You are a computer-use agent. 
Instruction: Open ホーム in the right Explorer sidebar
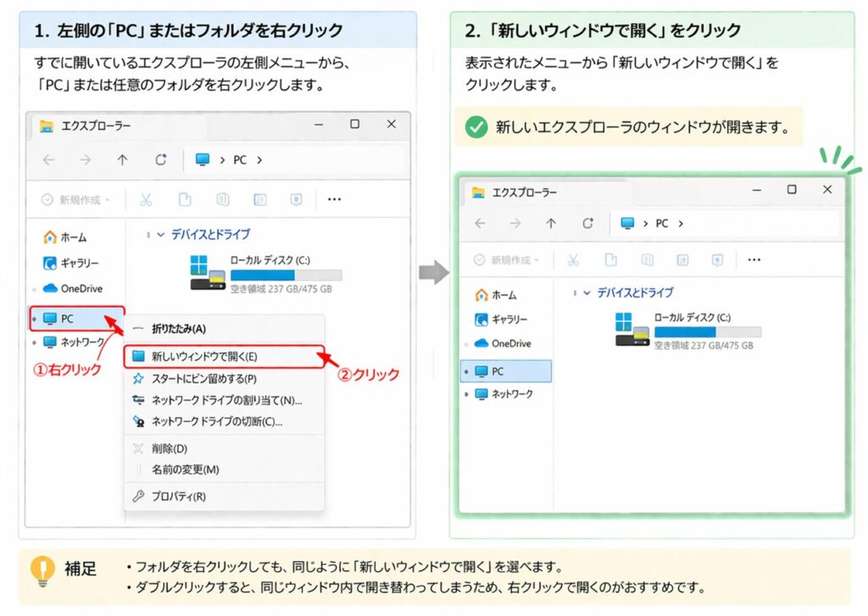496,295
